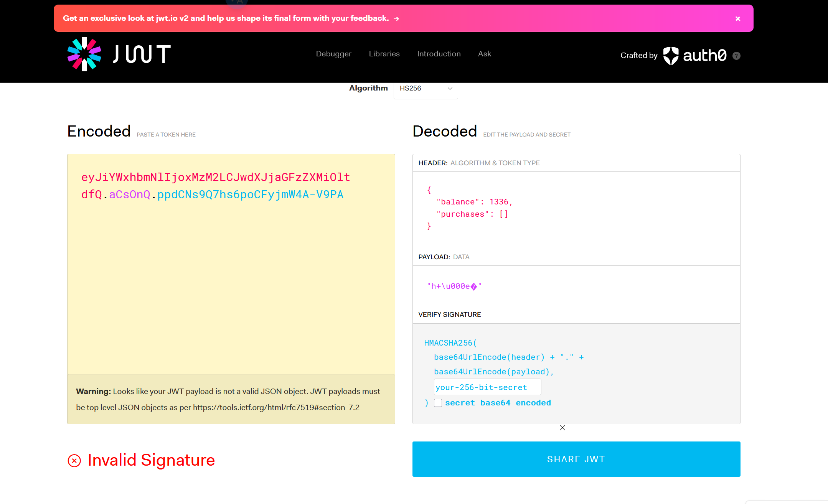Click the arrow in the feedback banner
828x504 pixels.
[396, 18]
